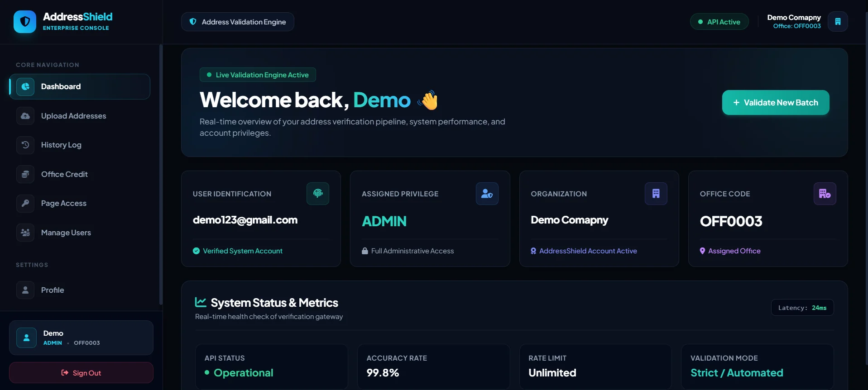Viewport: 868px width, 390px height.
Task: Click the History Log clock icon
Action: click(x=25, y=145)
